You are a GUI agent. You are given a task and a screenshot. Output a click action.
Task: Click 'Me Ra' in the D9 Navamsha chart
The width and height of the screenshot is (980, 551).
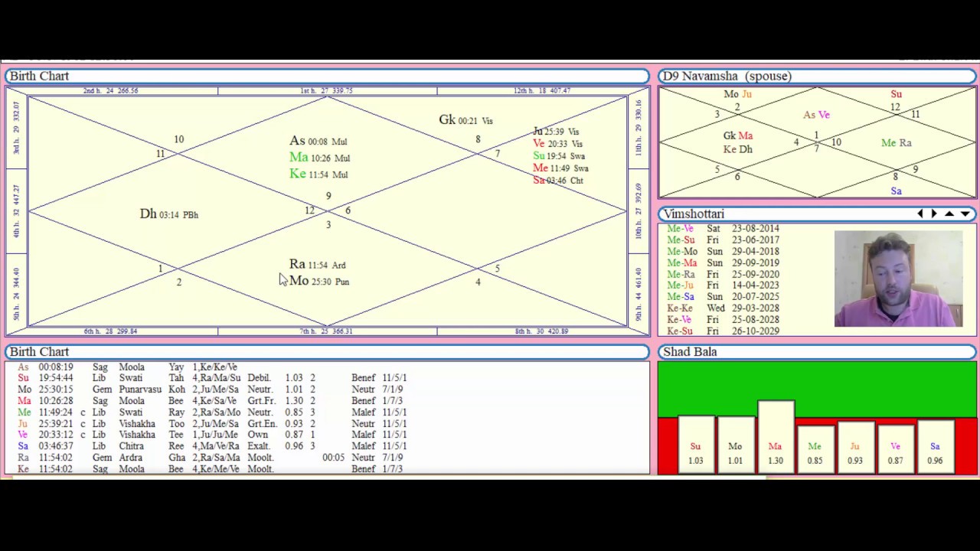click(896, 143)
